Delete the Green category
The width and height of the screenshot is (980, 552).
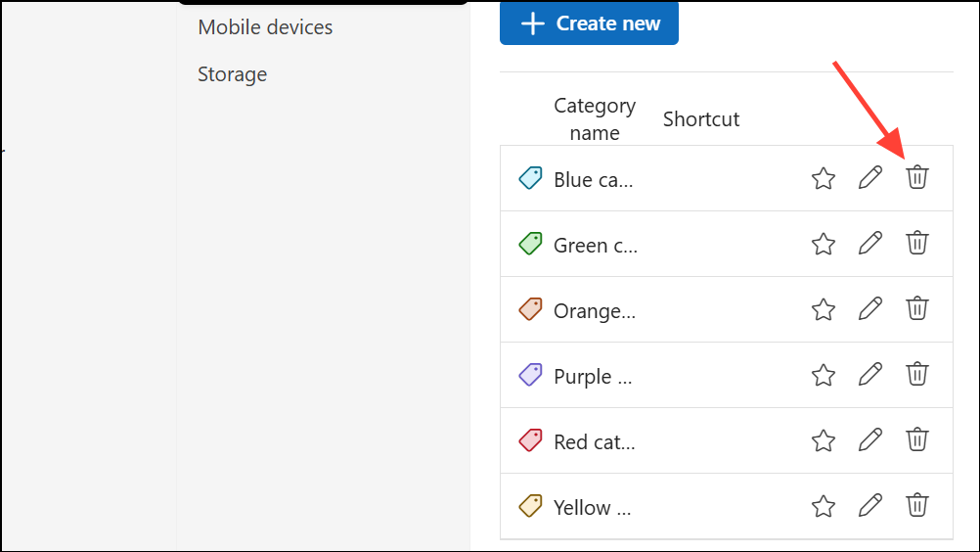tap(916, 244)
